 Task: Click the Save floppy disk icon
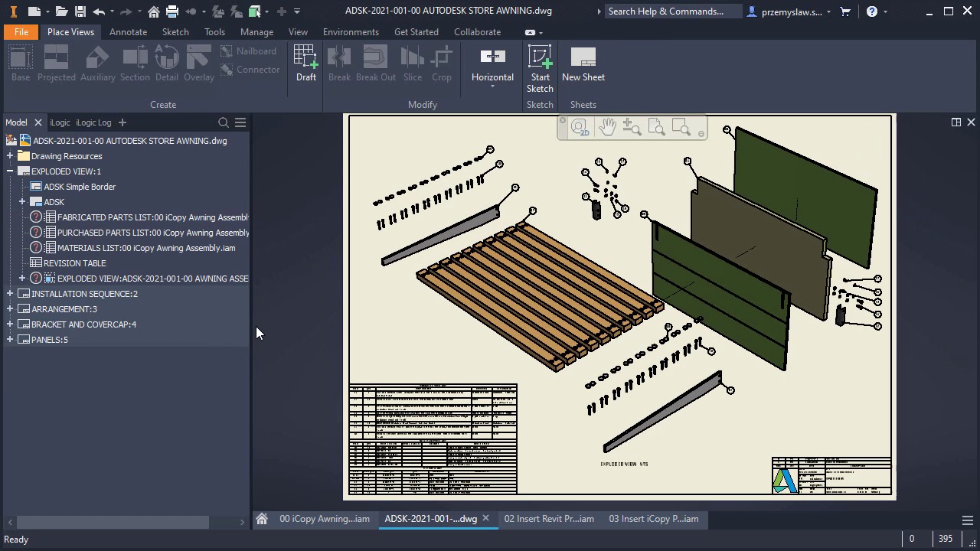click(80, 11)
